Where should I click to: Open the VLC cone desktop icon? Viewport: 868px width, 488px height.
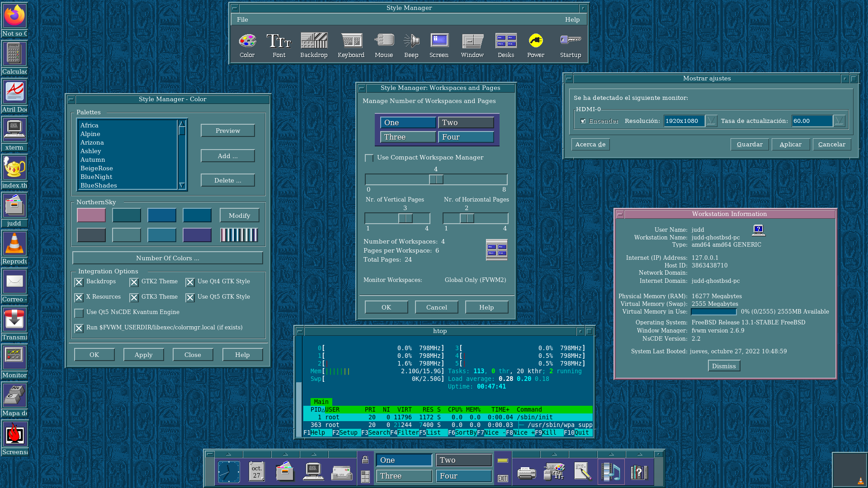point(14,244)
